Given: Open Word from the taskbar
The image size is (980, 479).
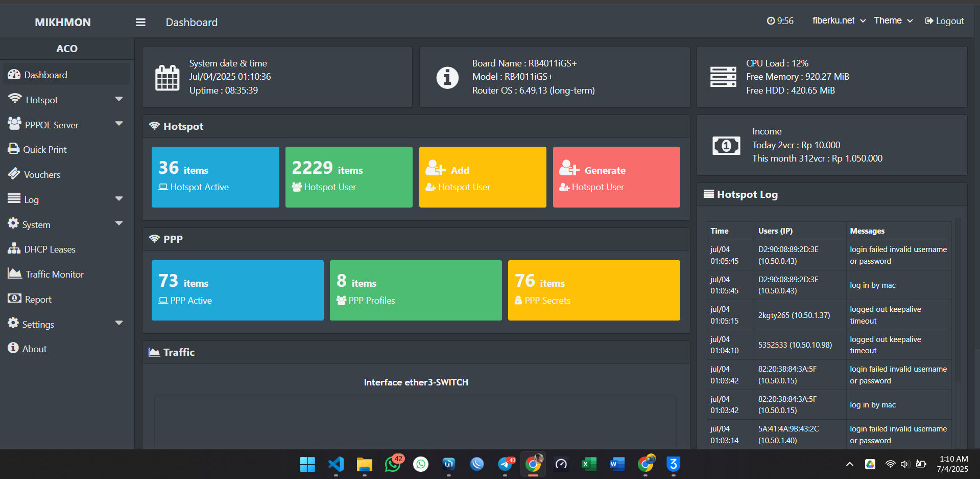Looking at the screenshot, I should click(x=617, y=464).
